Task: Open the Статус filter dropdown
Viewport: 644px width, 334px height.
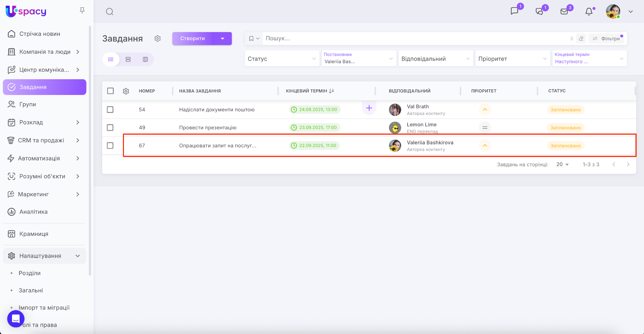Action: [x=281, y=59]
